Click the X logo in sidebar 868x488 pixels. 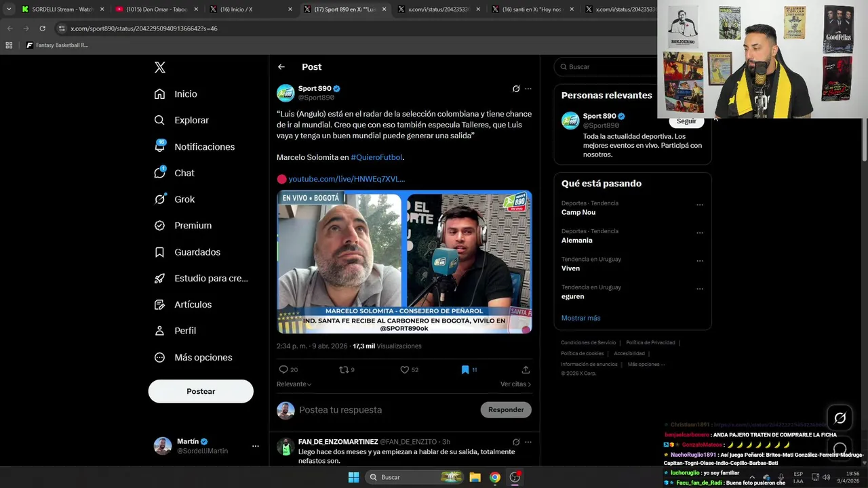pyautogui.click(x=160, y=67)
